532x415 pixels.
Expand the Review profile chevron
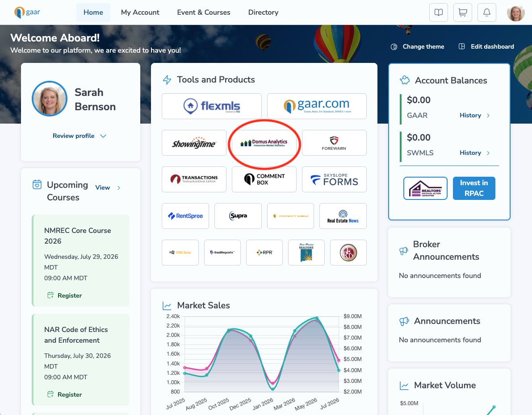(103, 136)
